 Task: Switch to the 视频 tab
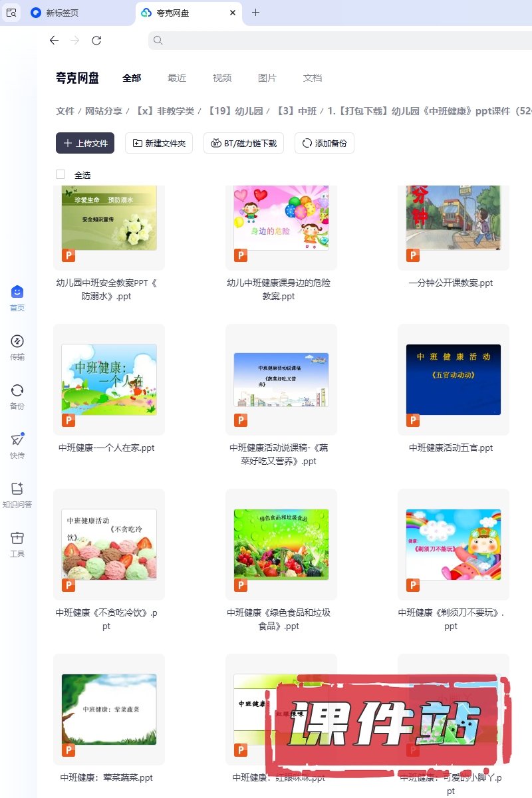tap(222, 78)
